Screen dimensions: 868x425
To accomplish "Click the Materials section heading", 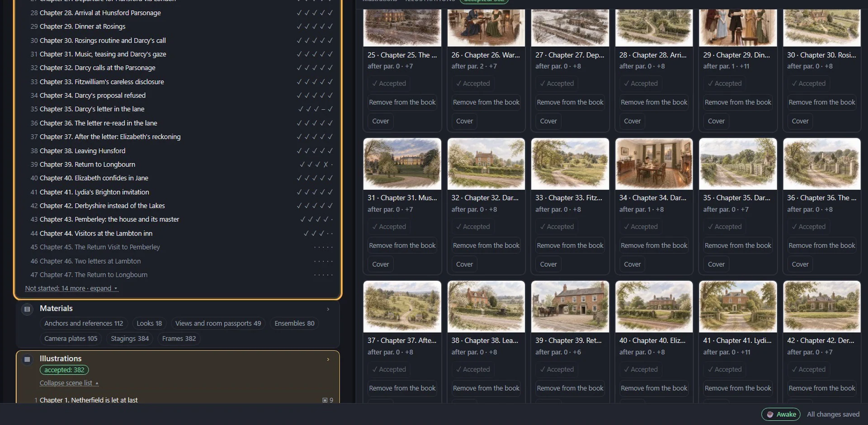I will (x=56, y=308).
